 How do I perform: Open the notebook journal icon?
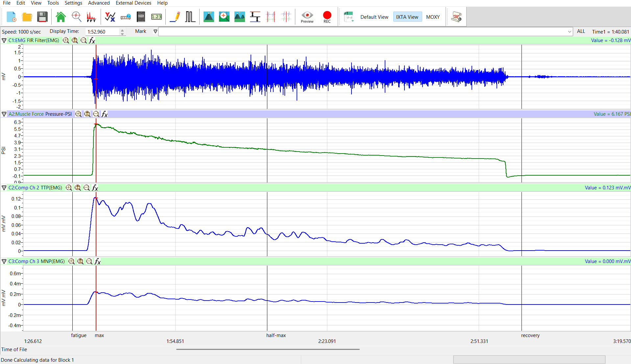coord(141,17)
